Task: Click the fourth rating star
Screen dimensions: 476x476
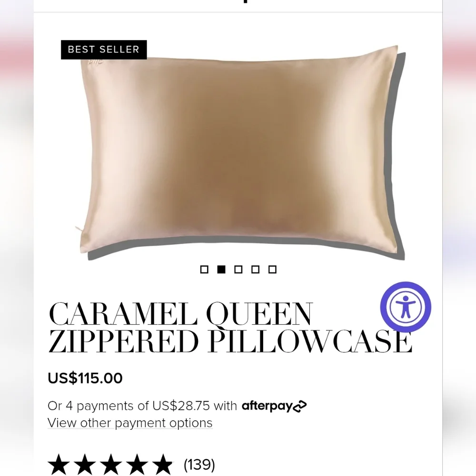Action: (x=137, y=465)
